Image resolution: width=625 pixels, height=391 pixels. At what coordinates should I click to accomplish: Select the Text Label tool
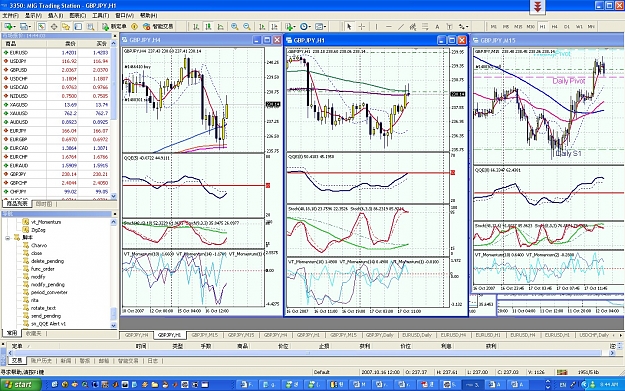[x=449, y=26]
